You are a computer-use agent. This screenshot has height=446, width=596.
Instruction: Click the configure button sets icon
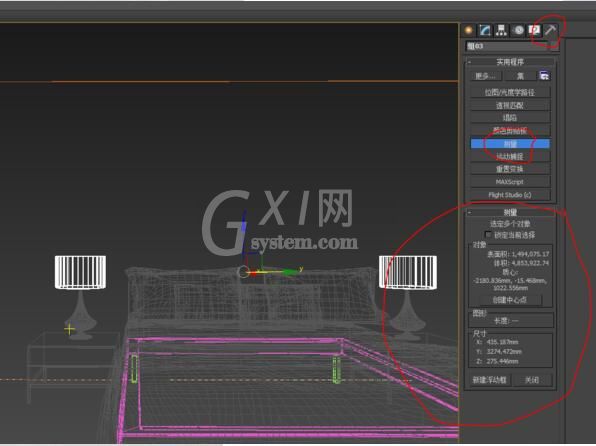pyautogui.click(x=544, y=76)
